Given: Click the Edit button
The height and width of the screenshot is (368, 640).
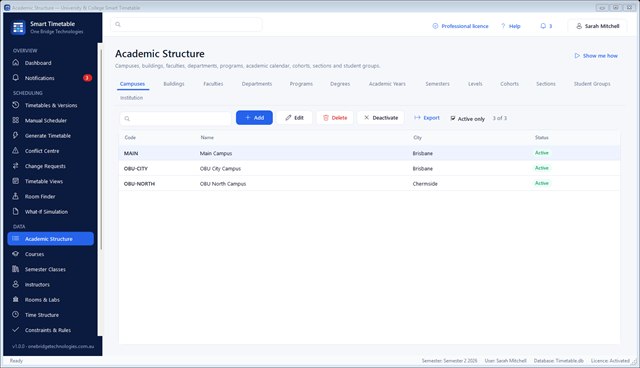Looking at the screenshot, I should [294, 117].
